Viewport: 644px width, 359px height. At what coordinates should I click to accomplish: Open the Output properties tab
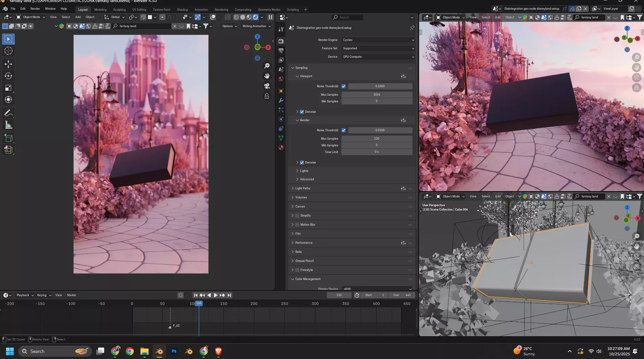pos(281,50)
